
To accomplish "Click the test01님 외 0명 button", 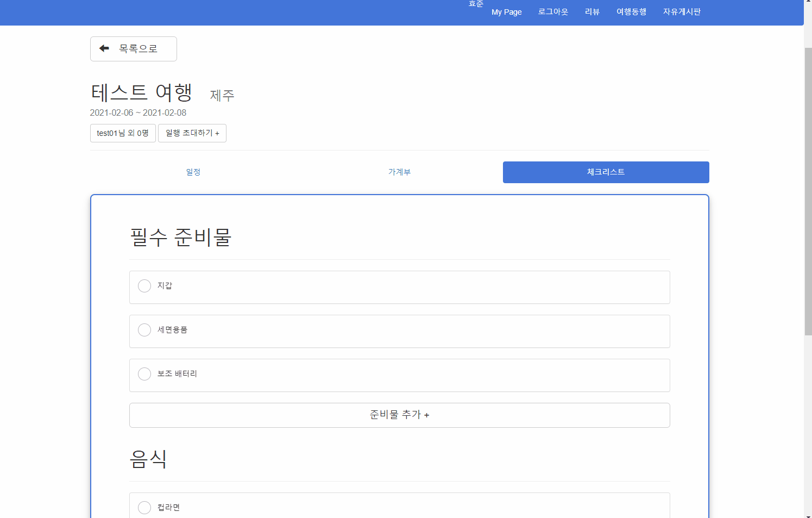I will tap(123, 133).
